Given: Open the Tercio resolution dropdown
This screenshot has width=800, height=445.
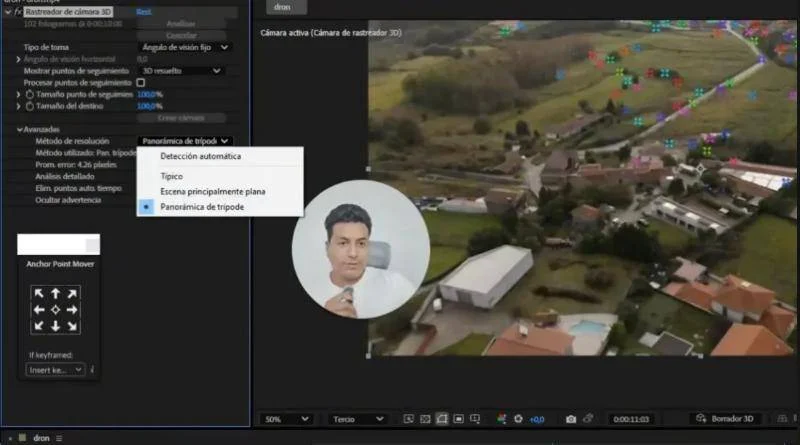Looking at the screenshot, I should [357, 419].
